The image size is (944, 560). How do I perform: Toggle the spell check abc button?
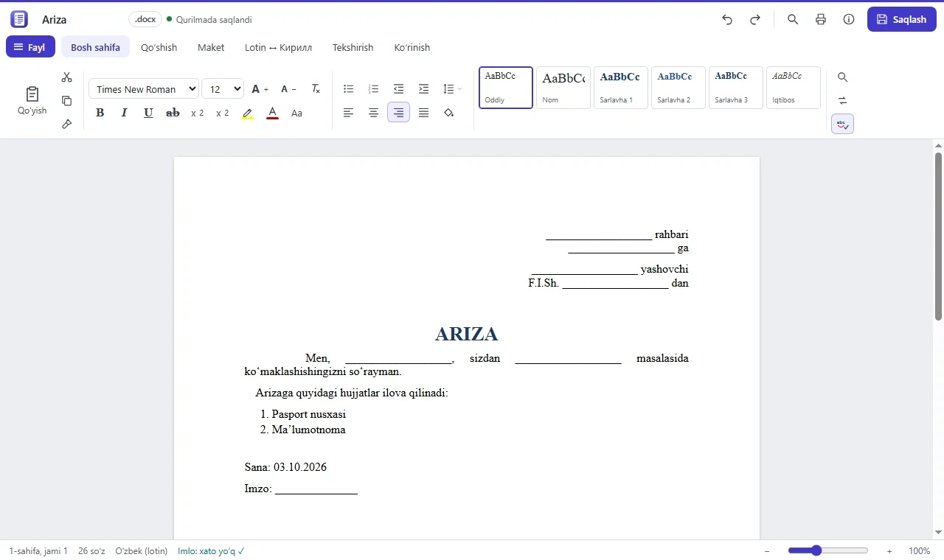click(x=843, y=124)
